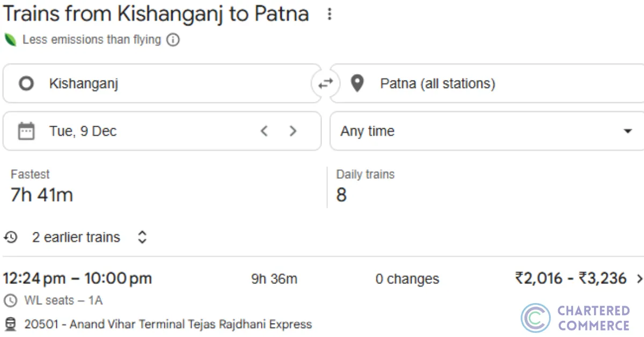The height and width of the screenshot is (337, 644).
Task: Swap origin and destination stations
Action: [x=325, y=83]
